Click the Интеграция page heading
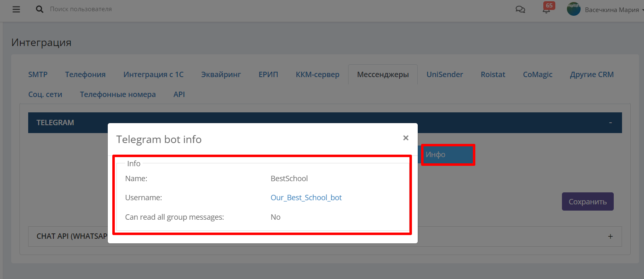 41,42
